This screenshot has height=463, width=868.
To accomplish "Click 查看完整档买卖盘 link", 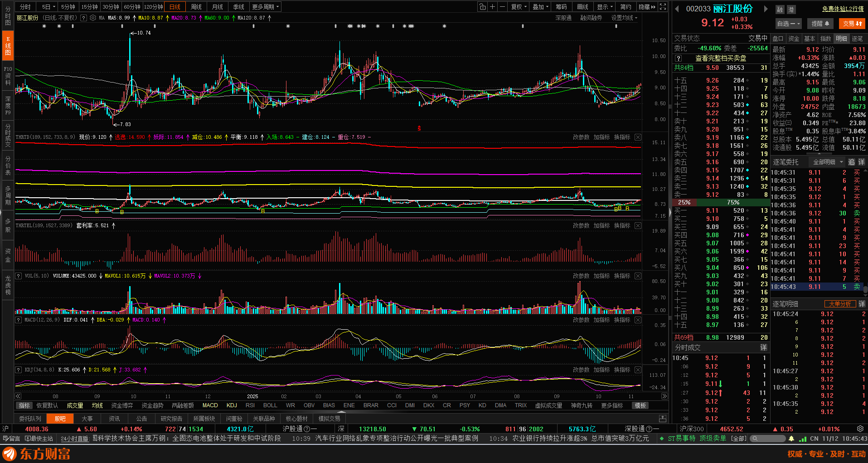I will point(721,58).
